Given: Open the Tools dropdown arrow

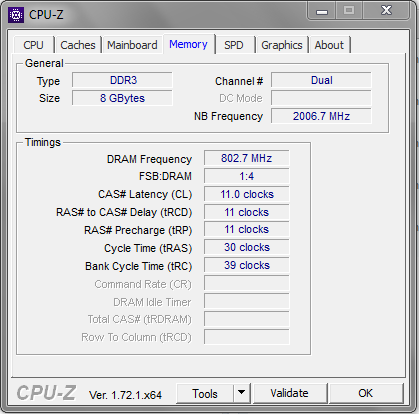Looking at the screenshot, I should tap(242, 393).
